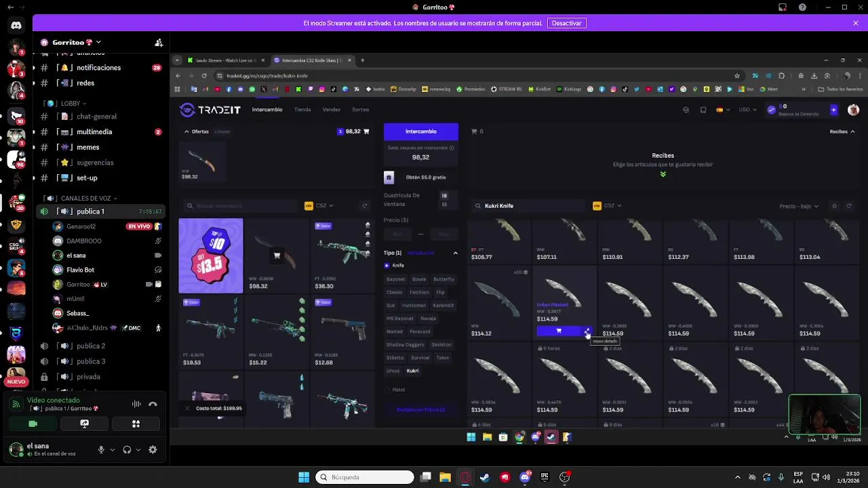Screen dimensions: 868x488
Task: Collapse the LOBBY category
Action: click(x=66, y=104)
